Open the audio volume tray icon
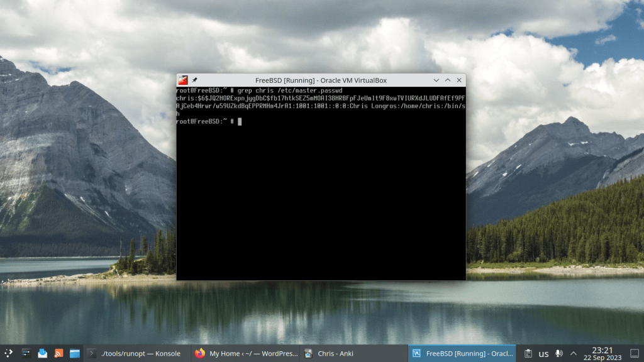The width and height of the screenshot is (644, 362). 559,353
